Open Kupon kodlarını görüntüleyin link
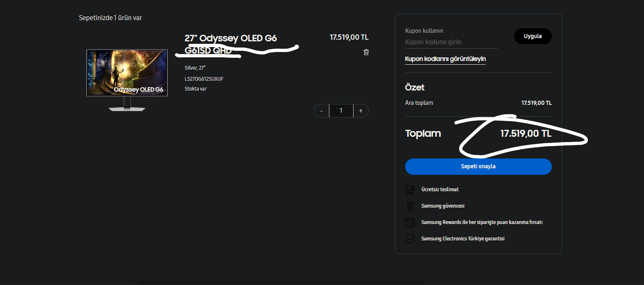The width and height of the screenshot is (644, 285). point(445,59)
